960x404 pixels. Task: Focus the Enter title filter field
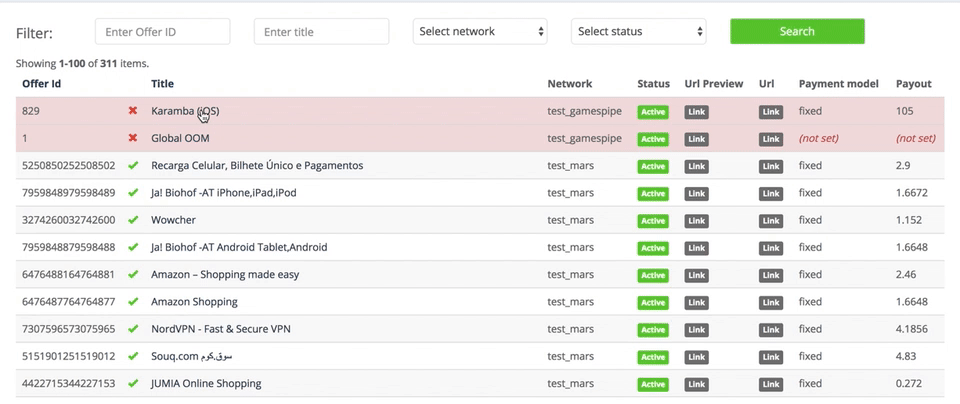point(321,31)
